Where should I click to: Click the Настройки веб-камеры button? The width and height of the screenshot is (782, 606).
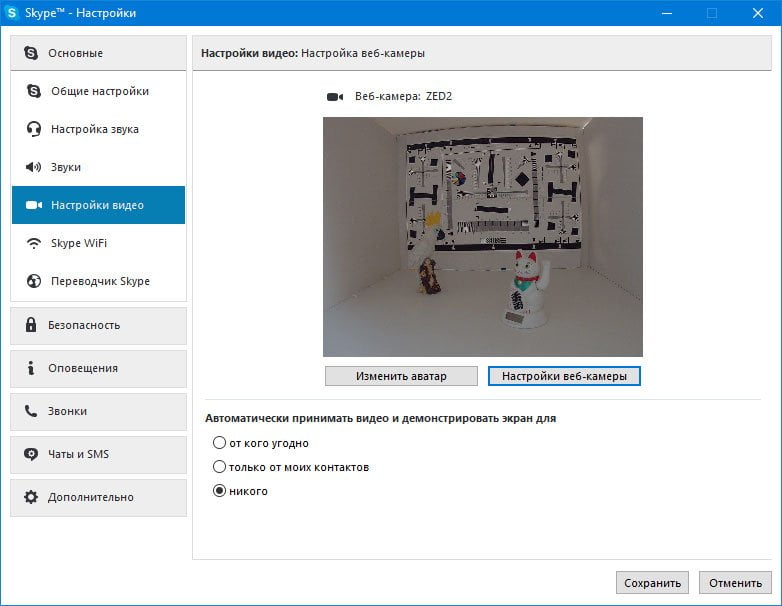click(x=564, y=376)
